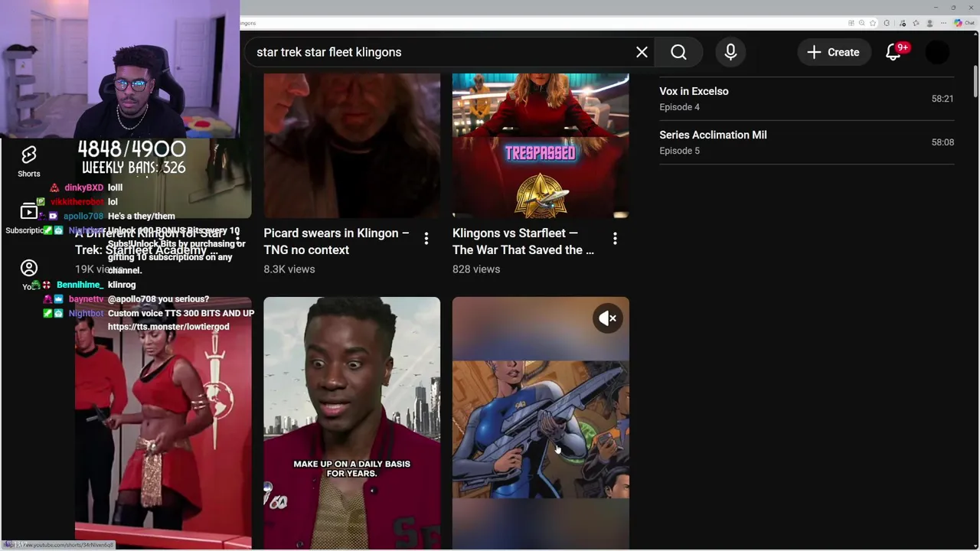
Task: Bookmark page with the star icon
Action: click(x=873, y=23)
